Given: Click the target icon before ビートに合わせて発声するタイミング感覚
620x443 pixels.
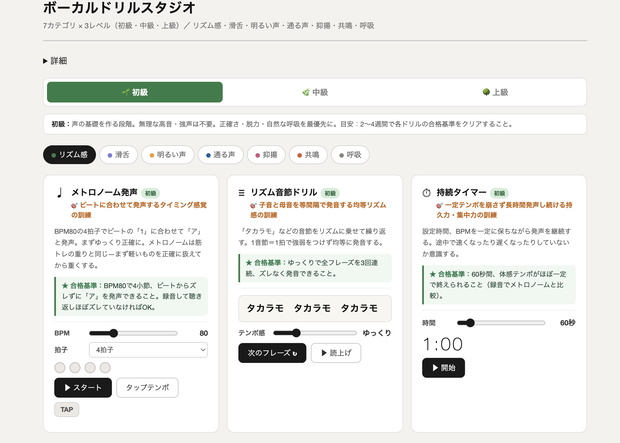Looking at the screenshot, I should 74,205.
